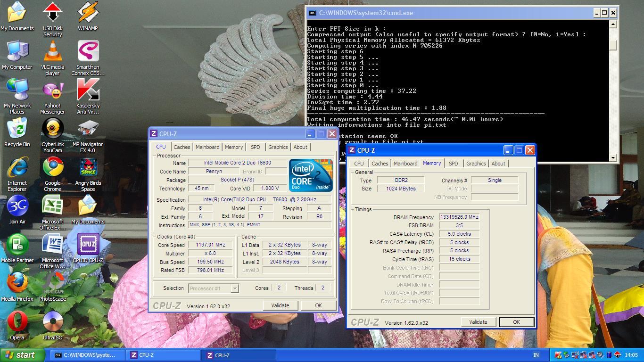Open Mobile Partner icon

[x=17, y=248]
